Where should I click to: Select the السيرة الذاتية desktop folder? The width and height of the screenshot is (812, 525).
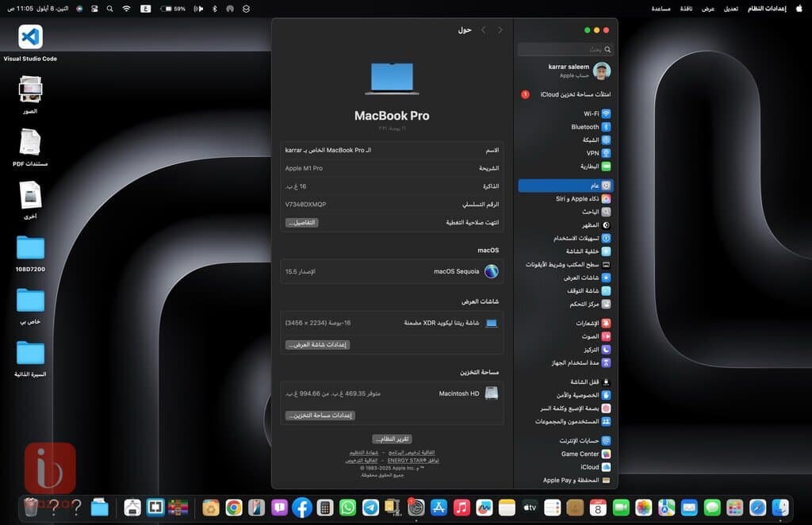pyautogui.click(x=30, y=358)
